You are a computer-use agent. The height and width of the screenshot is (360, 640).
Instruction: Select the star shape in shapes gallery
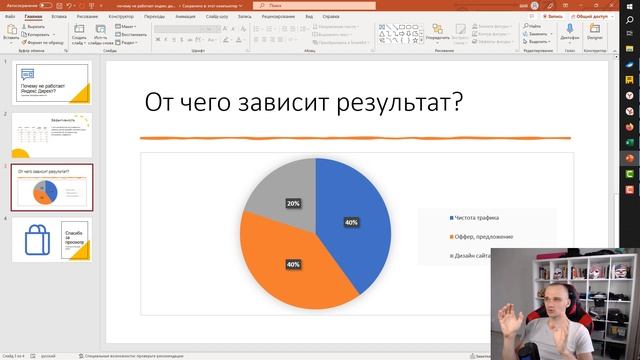[415, 41]
